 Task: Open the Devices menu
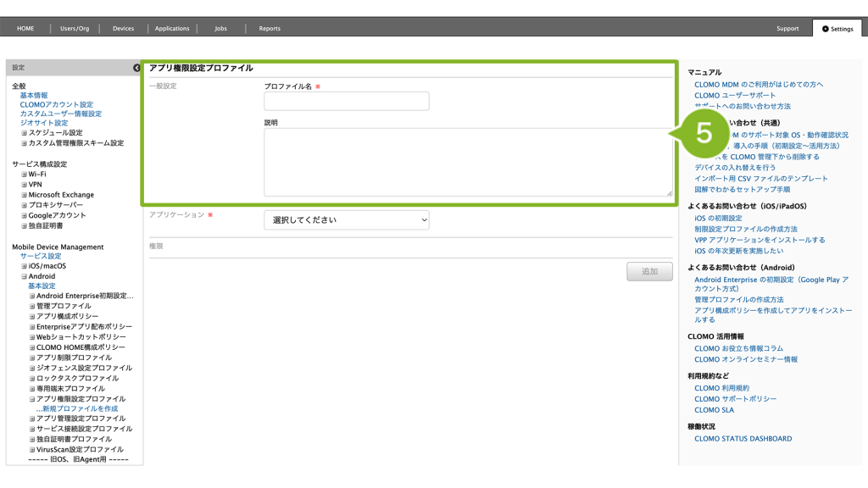click(x=123, y=29)
